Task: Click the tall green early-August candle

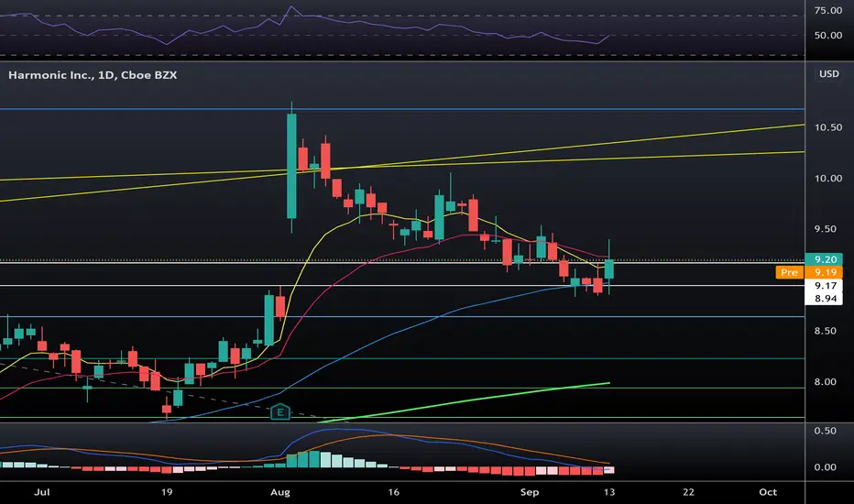Action: click(x=291, y=166)
